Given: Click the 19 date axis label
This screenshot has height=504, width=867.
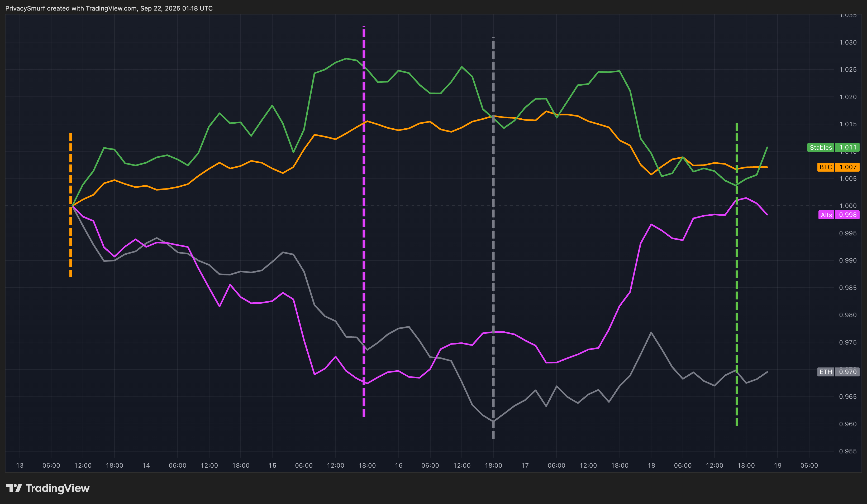Looking at the screenshot, I should [778, 465].
